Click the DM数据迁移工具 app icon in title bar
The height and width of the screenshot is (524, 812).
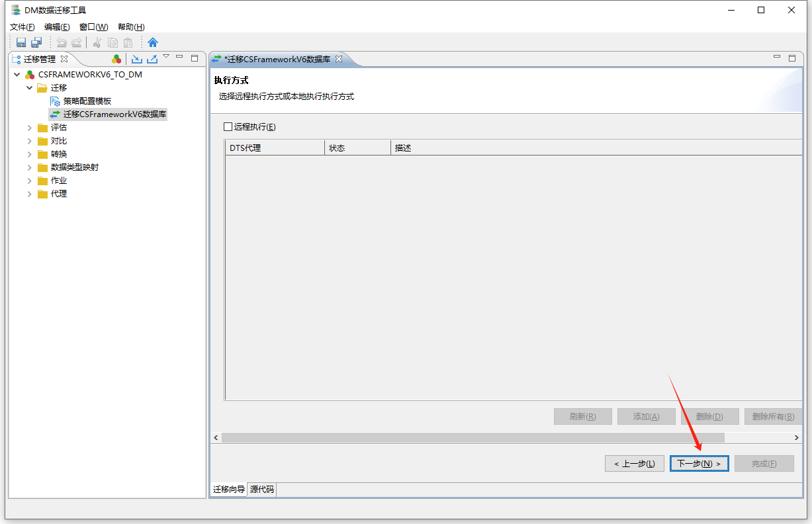tap(15, 10)
